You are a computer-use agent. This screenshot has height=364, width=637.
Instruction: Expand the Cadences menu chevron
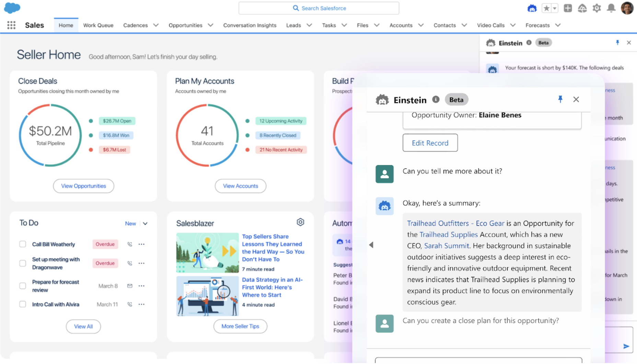(156, 25)
